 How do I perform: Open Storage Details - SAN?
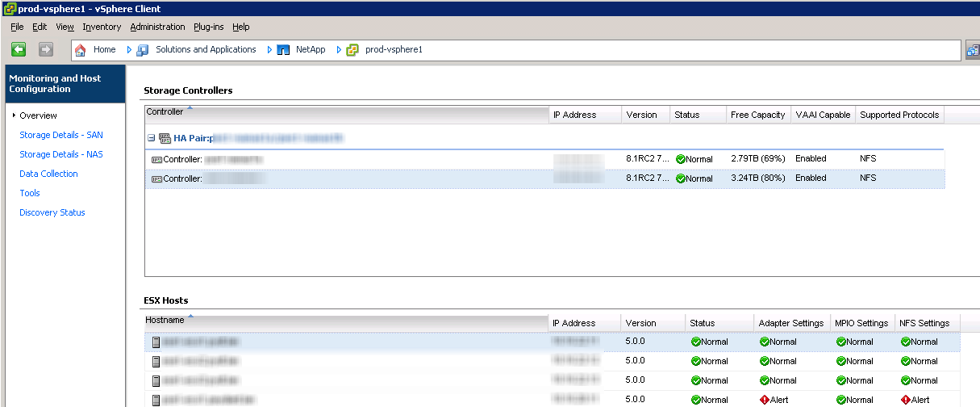61,135
